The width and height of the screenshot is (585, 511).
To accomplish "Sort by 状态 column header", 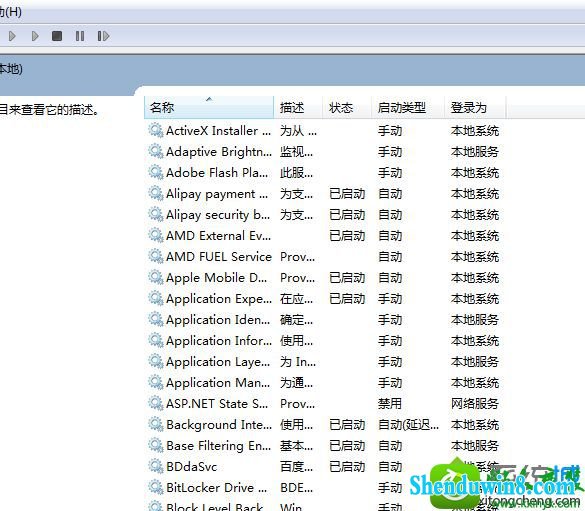I will coord(347,107).
